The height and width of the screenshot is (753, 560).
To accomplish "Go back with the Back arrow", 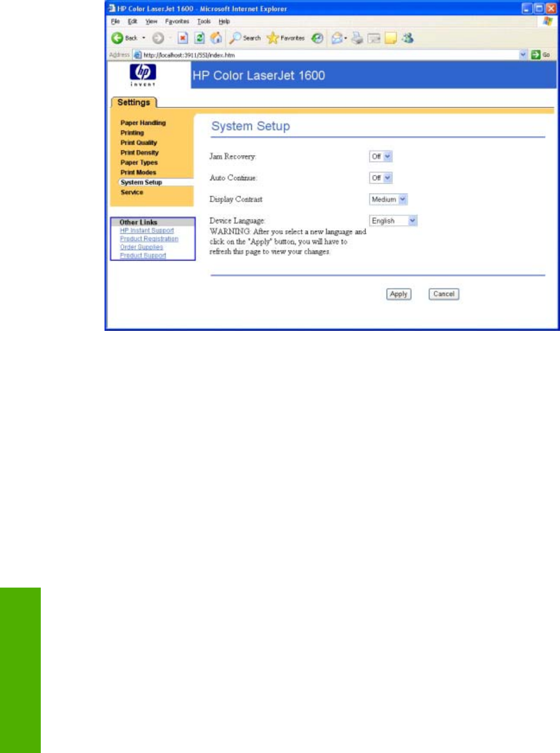I will point(118,38).
